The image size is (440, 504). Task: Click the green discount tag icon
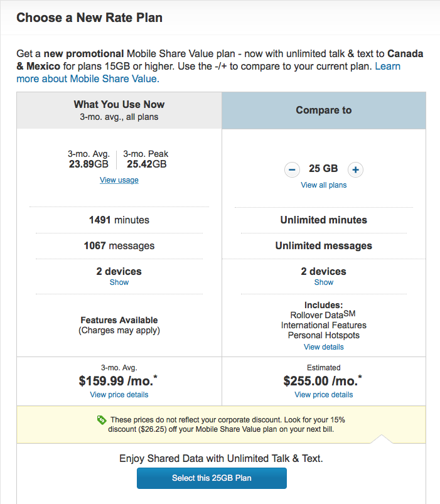pyautogui.click(x=102, y=419)
